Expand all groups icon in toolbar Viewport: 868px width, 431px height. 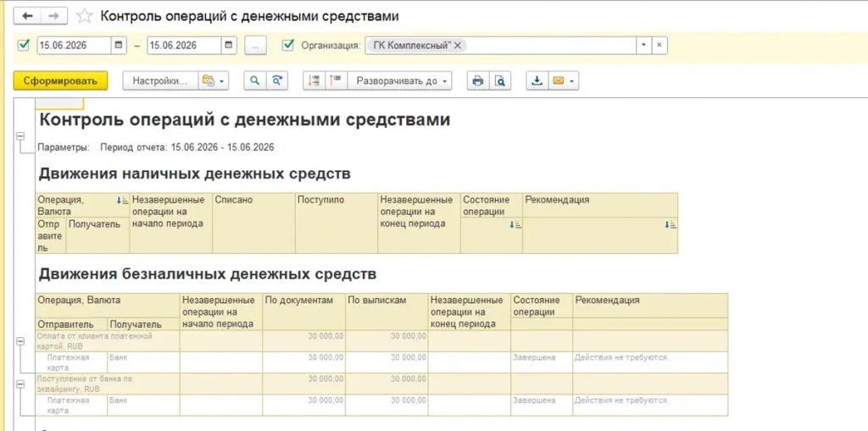click(x=337, y=80)
